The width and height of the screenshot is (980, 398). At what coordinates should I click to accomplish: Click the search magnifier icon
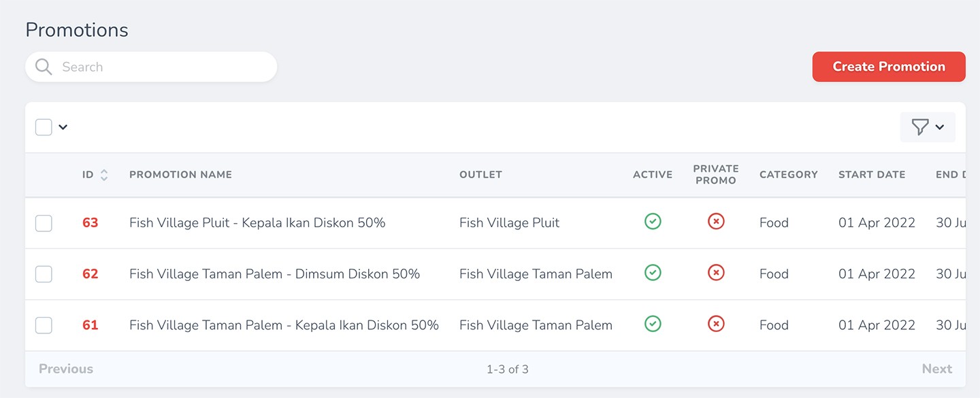pos(44,67)
